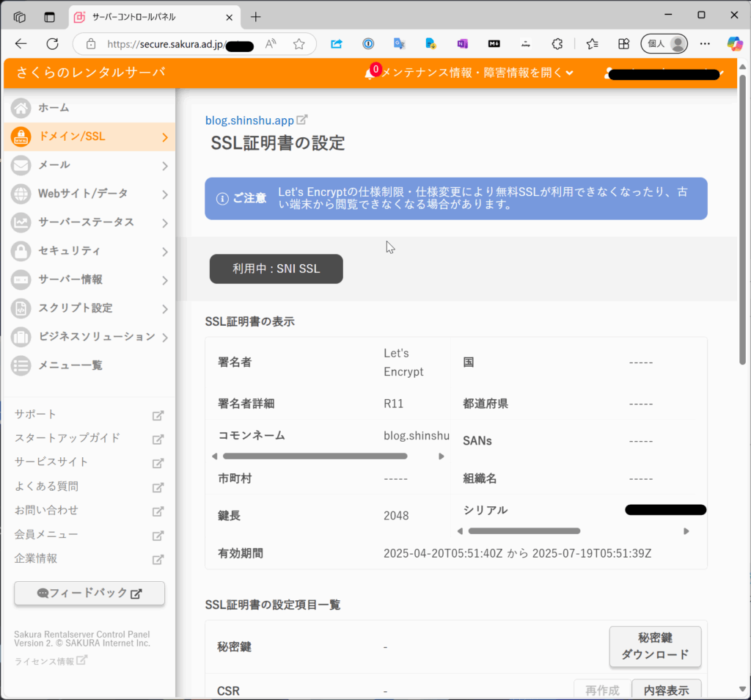Viewport: 751px width, 700px height.
Task: View site information via lock icon
Action: point(91,44)
